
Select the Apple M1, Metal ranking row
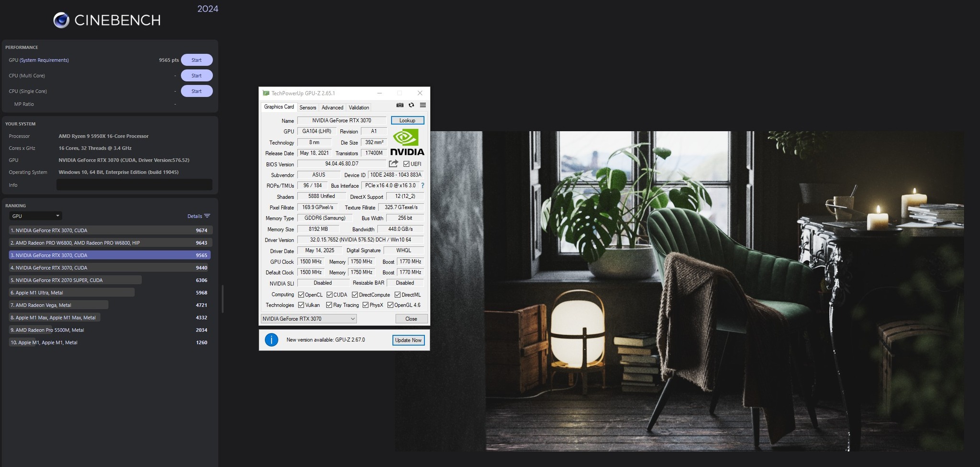coord(110,342)
